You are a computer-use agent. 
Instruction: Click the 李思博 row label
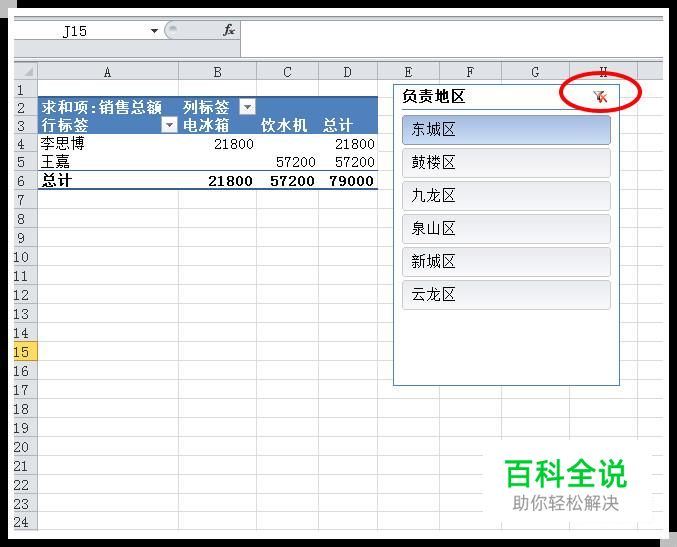coord(108,143)
